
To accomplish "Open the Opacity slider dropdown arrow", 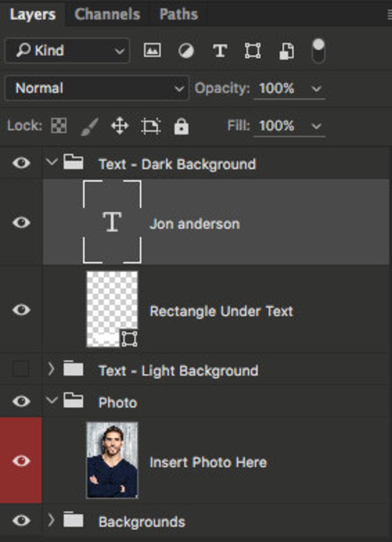I will [x=316, y=89].
